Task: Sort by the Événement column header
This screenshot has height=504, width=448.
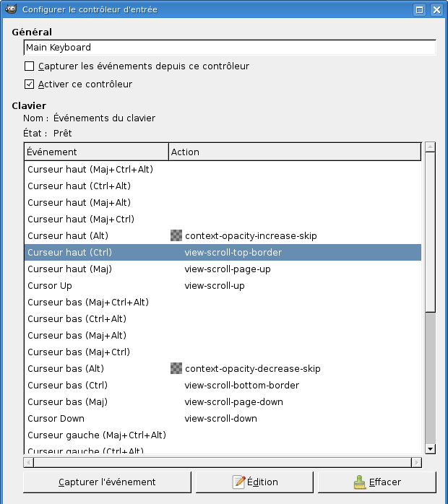Action: click(95, 152)
